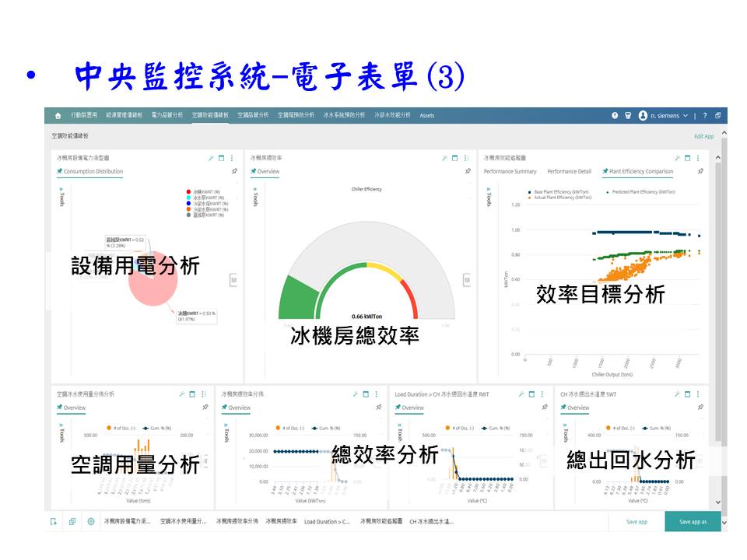Pin icon at right of gauge panel tab row

[x=468, y=171]
